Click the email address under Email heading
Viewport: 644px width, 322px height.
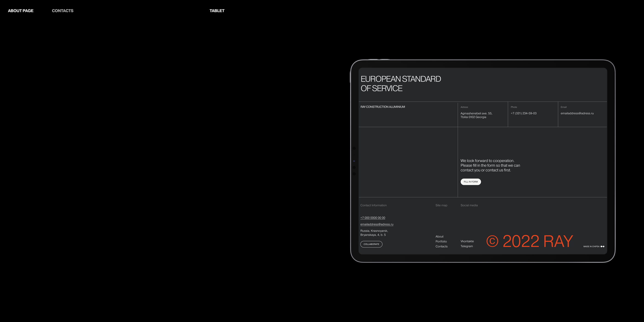coord(577,113)
